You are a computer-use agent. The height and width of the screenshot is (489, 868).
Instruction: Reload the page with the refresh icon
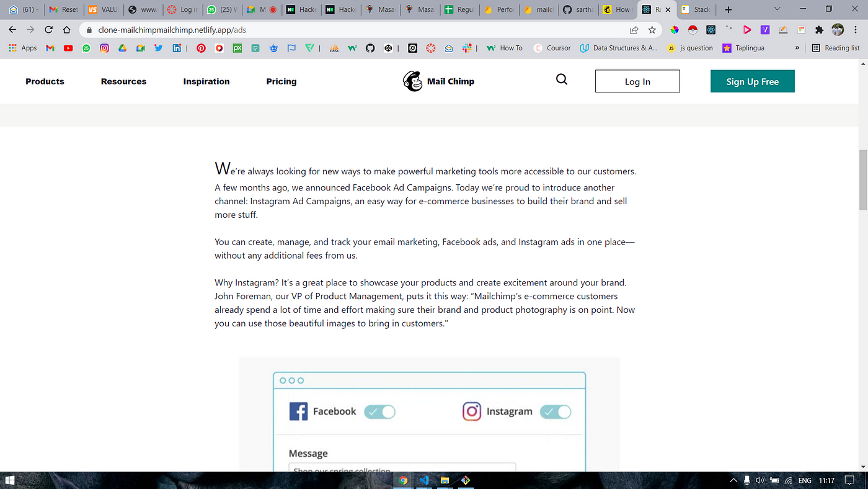tap(48, 30)
